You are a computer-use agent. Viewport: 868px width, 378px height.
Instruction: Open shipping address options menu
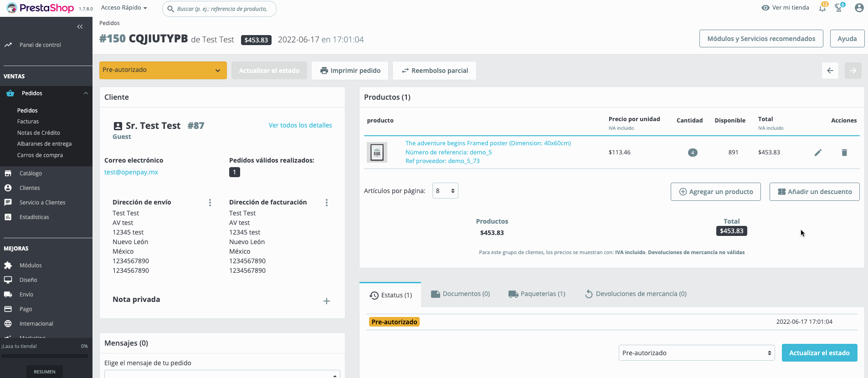[x=210, y=203]
